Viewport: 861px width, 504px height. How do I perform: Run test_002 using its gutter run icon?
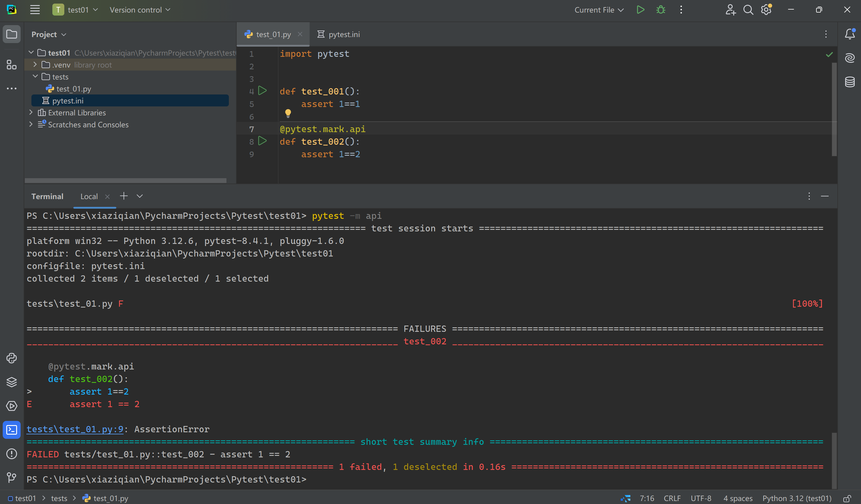[x=262, y=141]
